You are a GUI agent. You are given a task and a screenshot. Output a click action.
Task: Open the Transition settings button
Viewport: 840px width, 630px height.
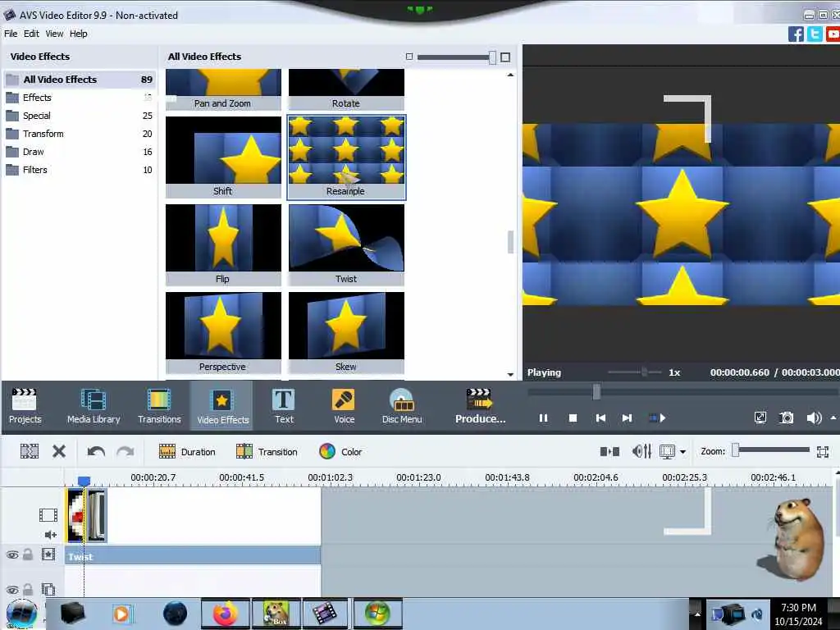[267, 452]
